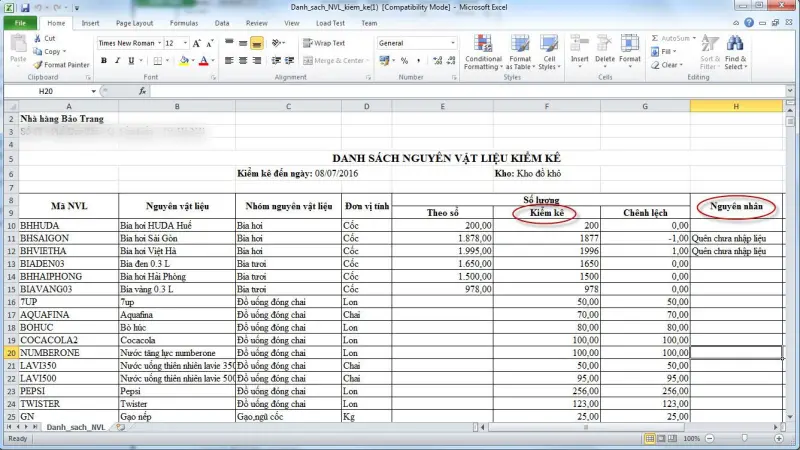The height and width of the screenshot is (450, 800).
Task: Click the AutoSum button
Action: pos(673,38)
